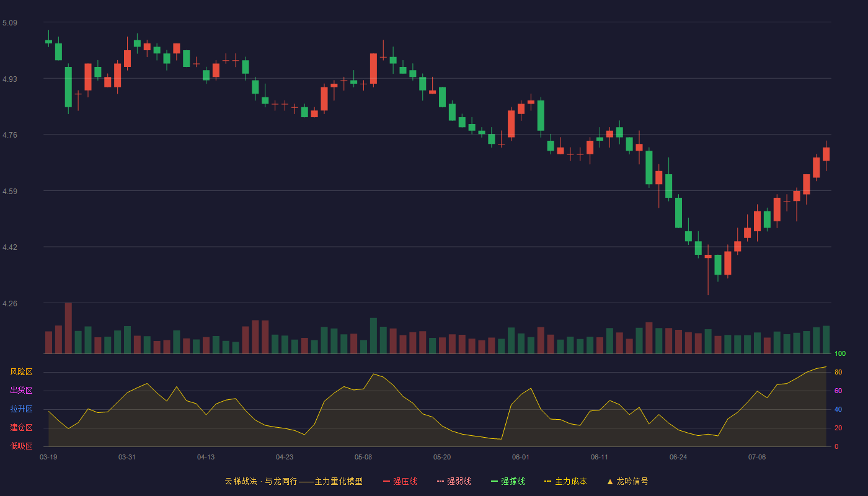Click the tallest volume bar near 03-19
The image size is (868, 496).
click(68, 329)
